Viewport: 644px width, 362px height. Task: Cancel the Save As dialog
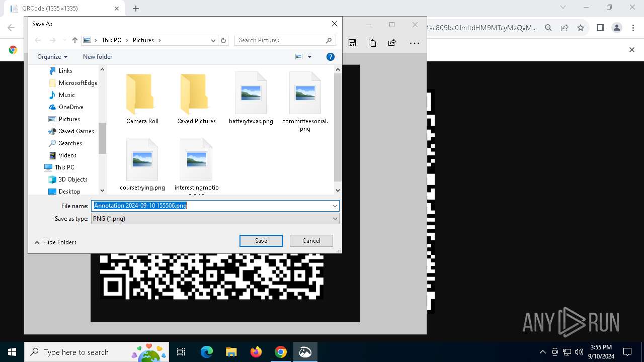(x=311, y=241)
